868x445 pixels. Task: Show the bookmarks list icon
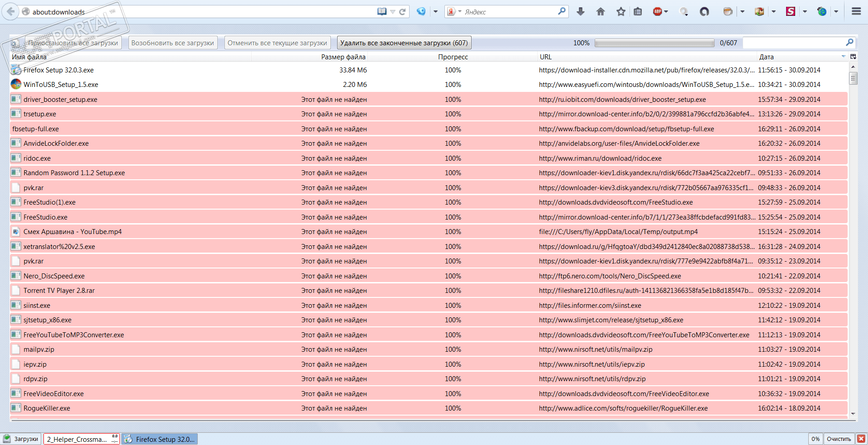click(638, 12)
